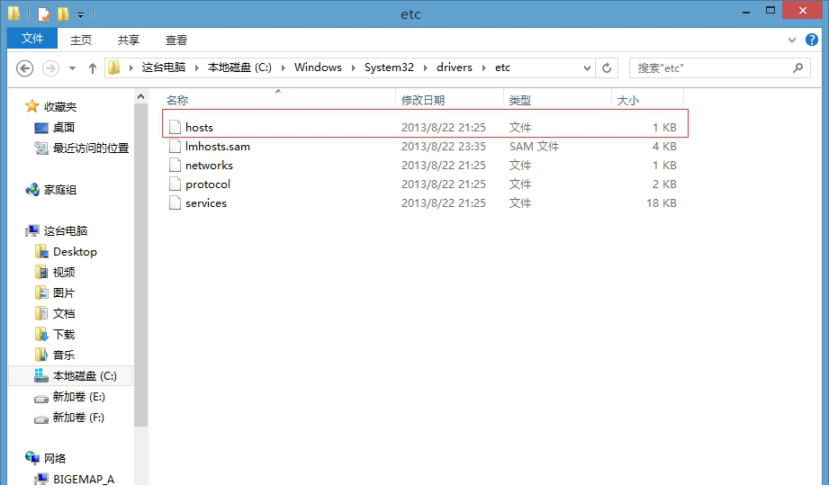This screenshot has height=504, width=829.
Task: Sort by 大小 column header
Action: (648, 100)
